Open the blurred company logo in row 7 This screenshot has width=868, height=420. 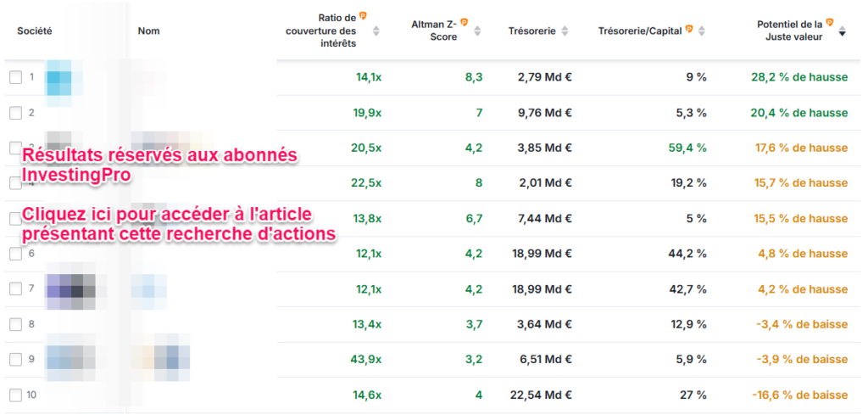70,288
